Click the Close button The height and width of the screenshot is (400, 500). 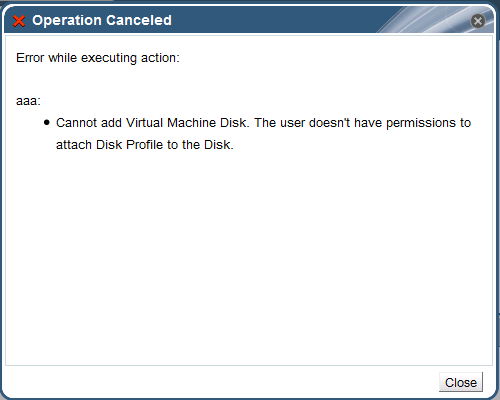tap(461, 382)
